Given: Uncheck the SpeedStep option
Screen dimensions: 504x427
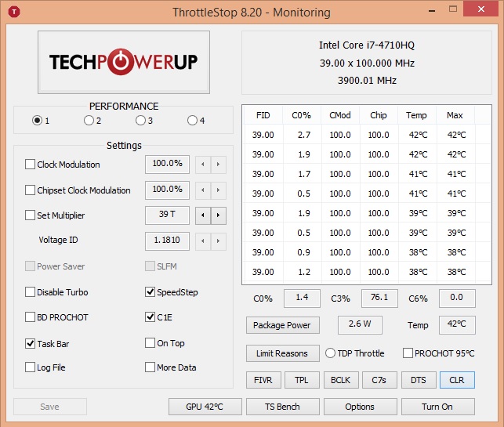Looking at the screenshot, I should click(150, 292).
